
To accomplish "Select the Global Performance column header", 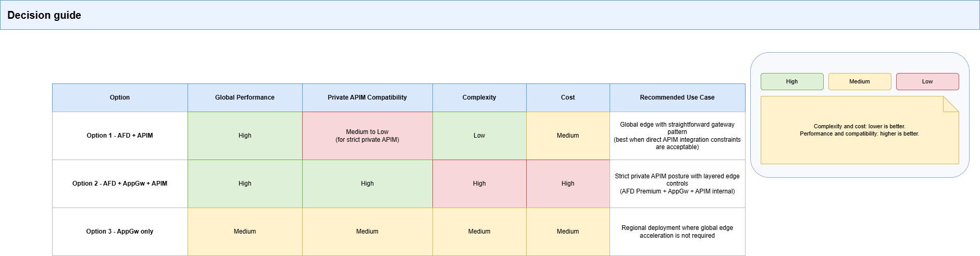I will [x=245, y=97].
